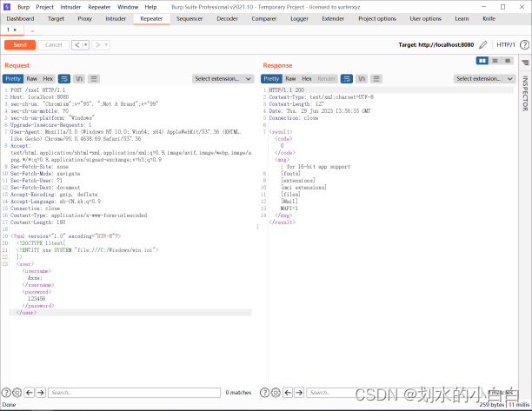Edit target with the pencil icon
This screenshot has height=411, width=532.
coord(483,45)
